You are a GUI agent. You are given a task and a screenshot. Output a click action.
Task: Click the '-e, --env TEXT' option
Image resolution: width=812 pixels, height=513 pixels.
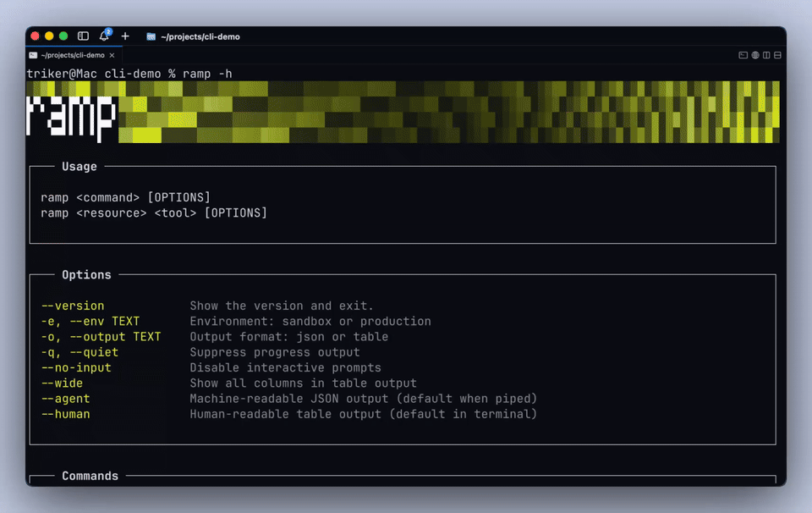click(x=91, y=322)
